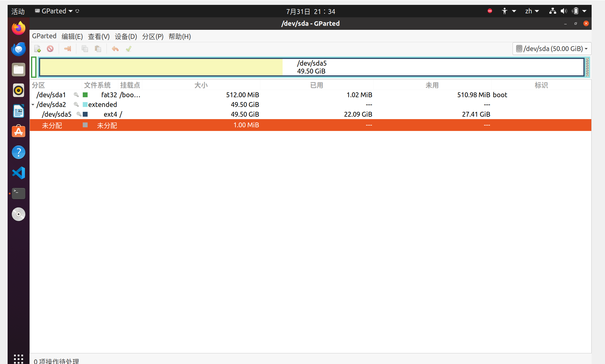This screenshot has width=605, height=364.
Task: Click the Copy partition toolbar icon
Action: click(85, 49)
